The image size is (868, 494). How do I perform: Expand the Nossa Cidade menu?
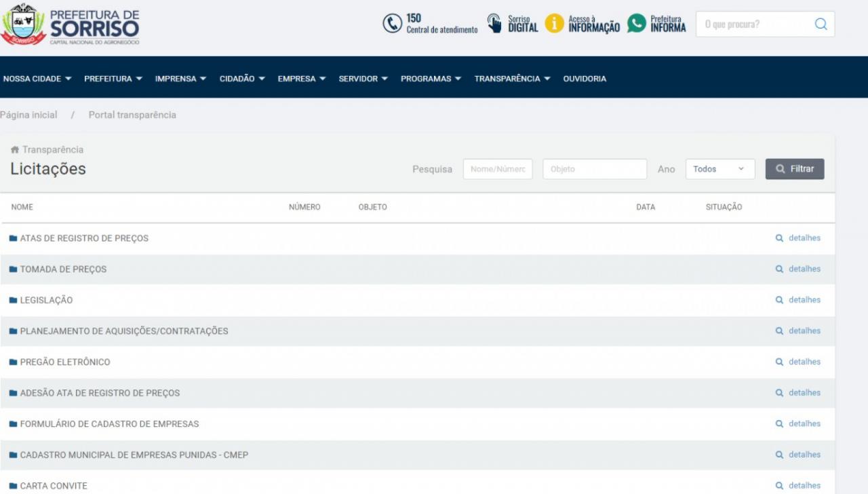(37, 79)
